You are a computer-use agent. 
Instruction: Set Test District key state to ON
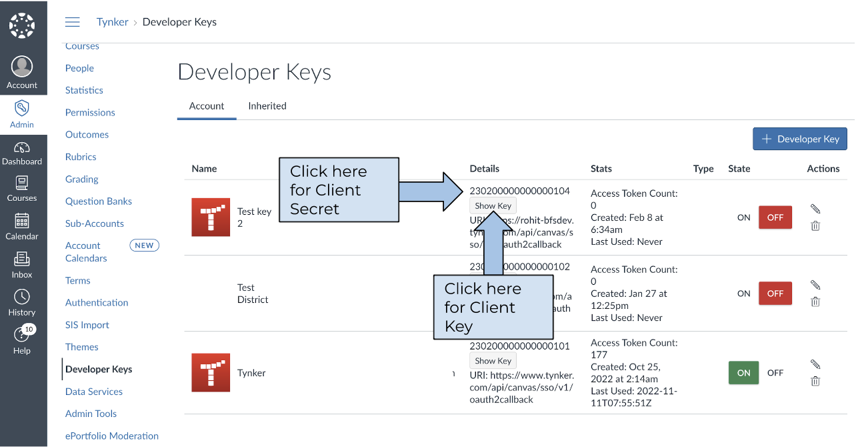(744, 294)
